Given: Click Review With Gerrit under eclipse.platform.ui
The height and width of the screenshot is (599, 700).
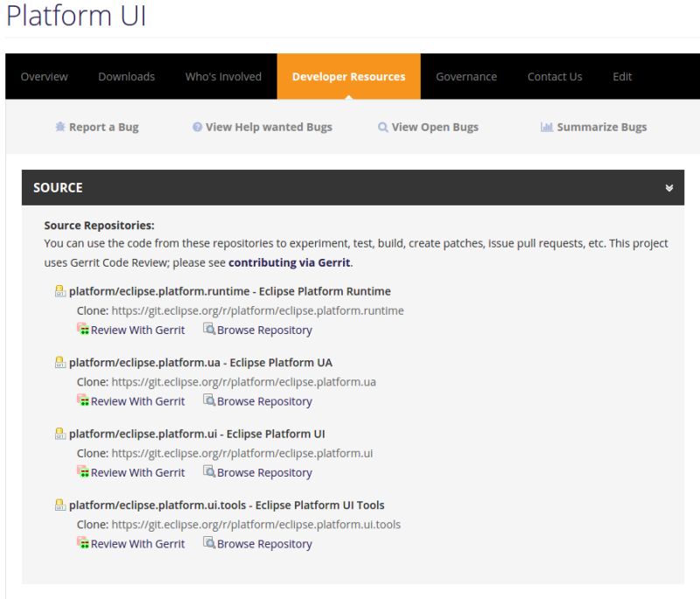Looking at the screenshot, I should (x=138, y=472).
